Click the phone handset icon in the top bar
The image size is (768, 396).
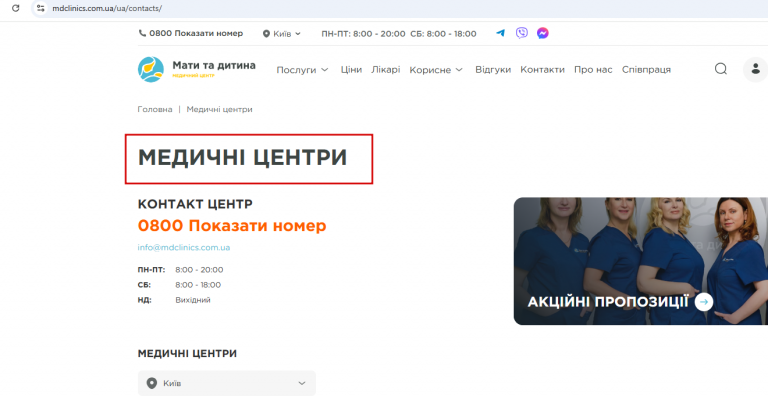pyautogui.click(x=143, y=33)
